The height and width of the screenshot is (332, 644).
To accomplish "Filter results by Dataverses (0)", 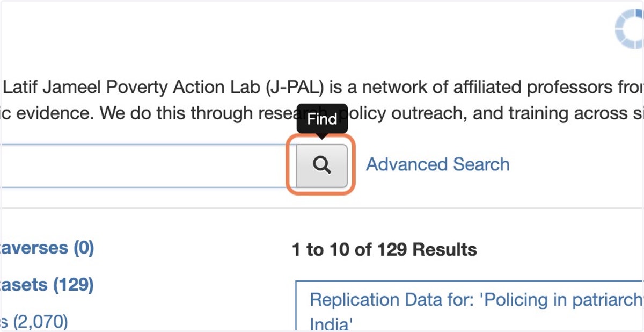I will (47, 248).
